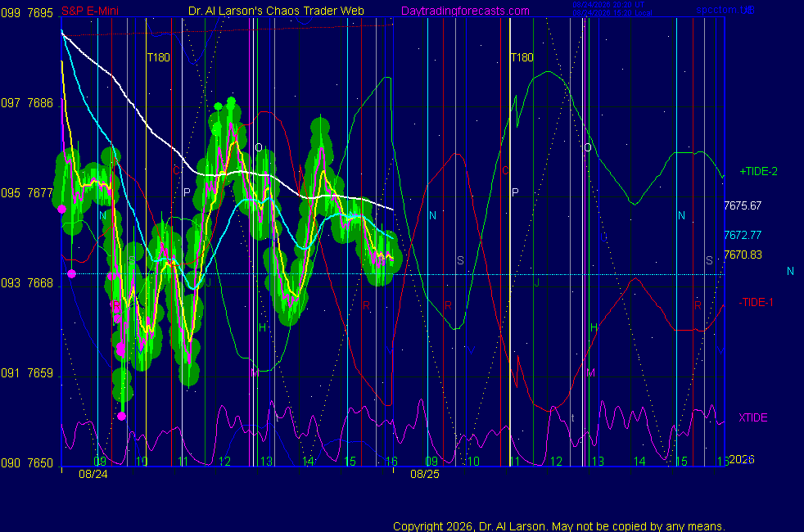The width and height of the screenshot is (804, 532).
Task: Click the T180 marker in the 08/24 session
Action: point(159,57)
